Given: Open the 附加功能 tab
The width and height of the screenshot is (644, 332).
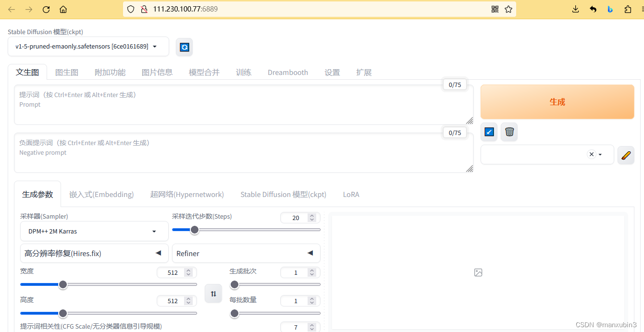Looking at the screenshot, I should tap(110, 73).
